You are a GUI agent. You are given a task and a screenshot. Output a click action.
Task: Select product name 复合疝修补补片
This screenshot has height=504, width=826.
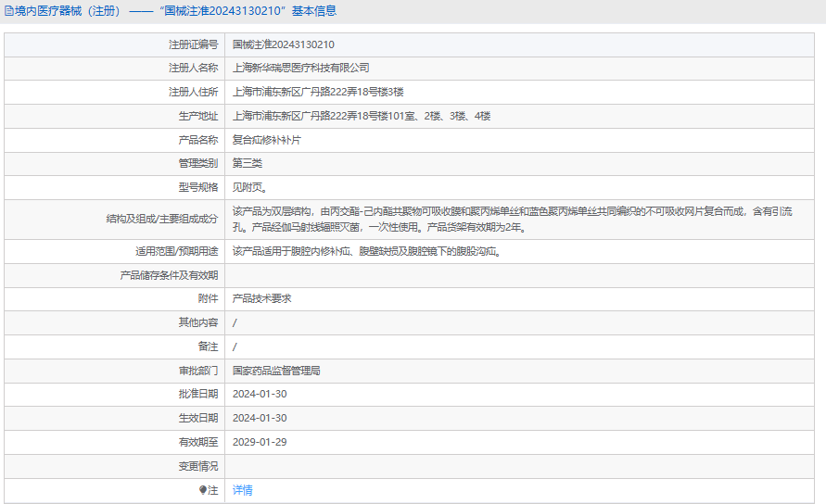pos(266,140)
